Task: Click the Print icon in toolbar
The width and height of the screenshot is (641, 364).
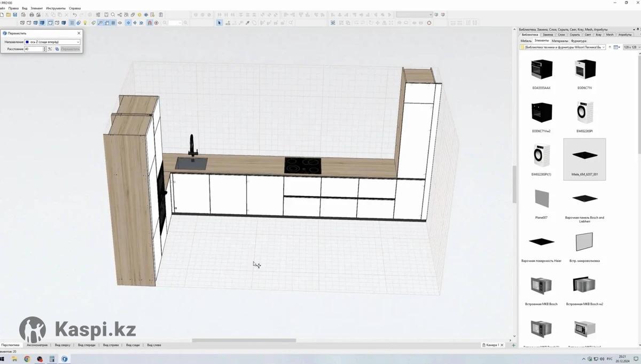Action: [32, 15]
